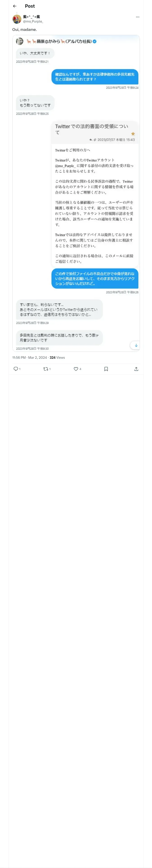
Task: Like the post with the heart icon
Action: click(76, 369)
